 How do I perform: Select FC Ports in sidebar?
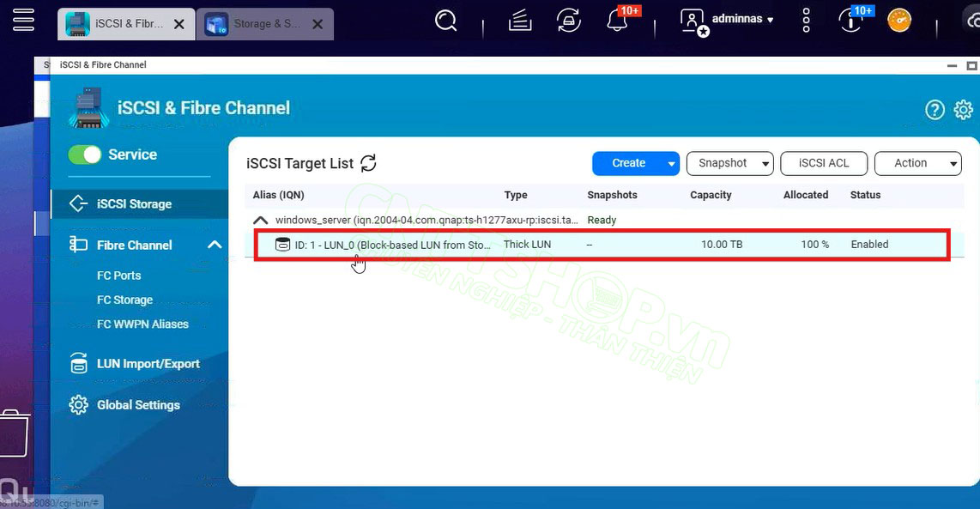(118, 276)
